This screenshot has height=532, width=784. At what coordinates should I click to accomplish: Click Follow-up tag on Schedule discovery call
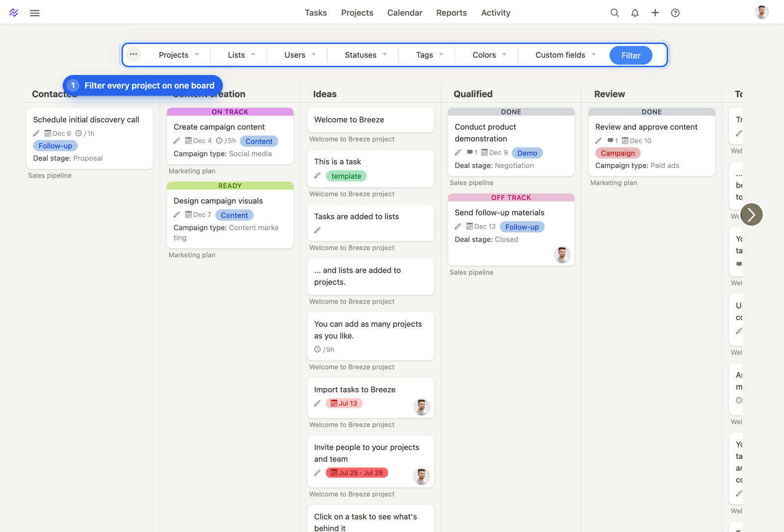(x=55, y=145)
